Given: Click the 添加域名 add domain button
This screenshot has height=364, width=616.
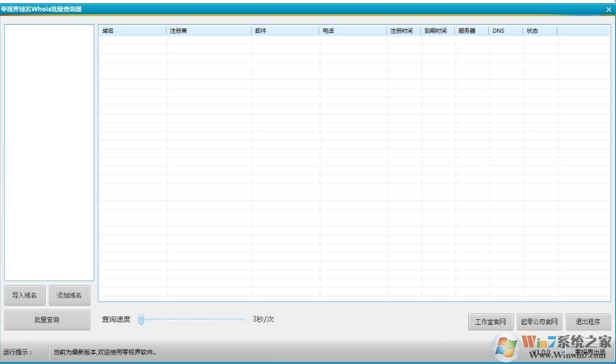Looking at the screenshot, I should [x=69, y=294].
